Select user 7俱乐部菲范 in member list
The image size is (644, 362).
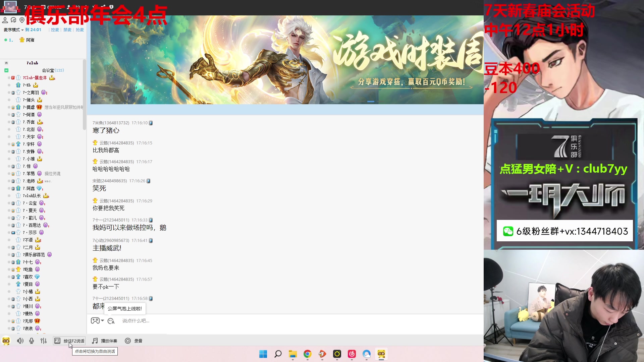tap(34, 255)
